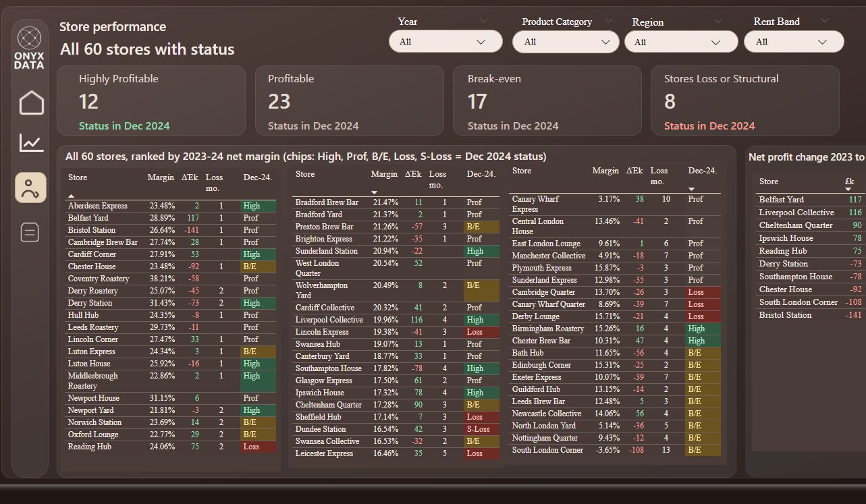
Task: Open the line chart trends page icon
Action: point(31,142)
